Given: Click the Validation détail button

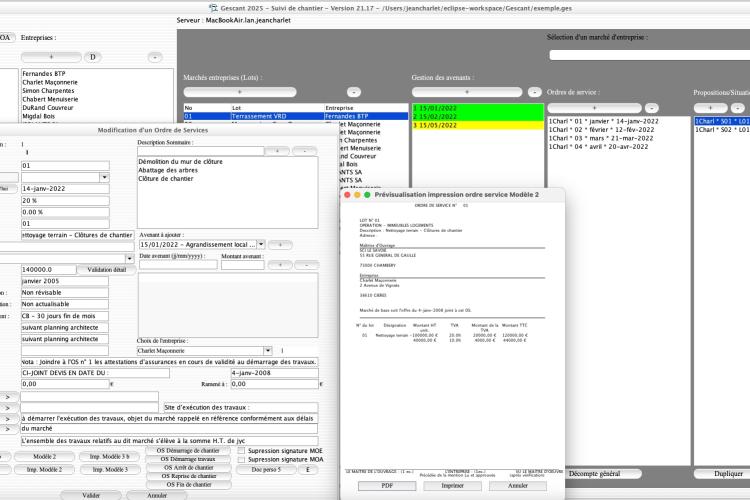Looking at the screenshot, I should click(107, 270).
